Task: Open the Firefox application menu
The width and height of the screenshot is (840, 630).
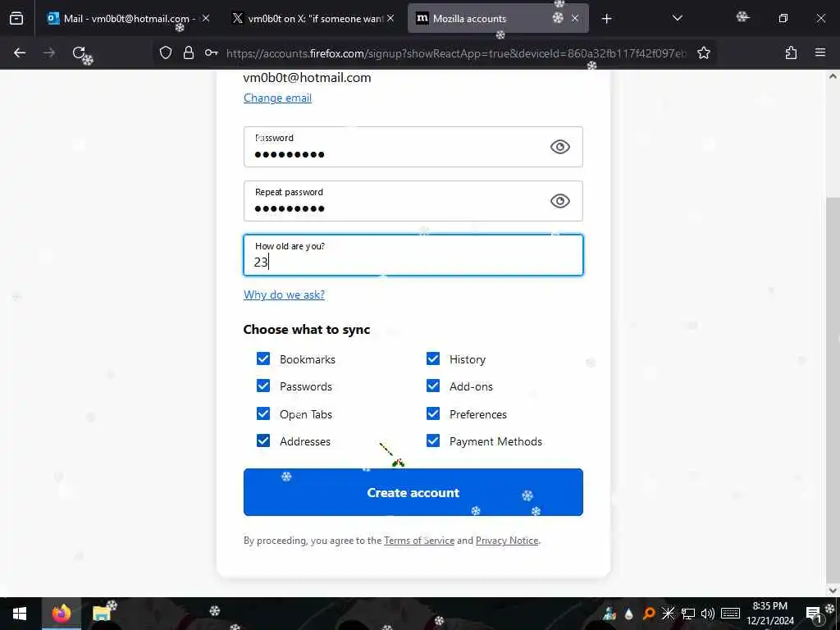Action: [820, 52]
